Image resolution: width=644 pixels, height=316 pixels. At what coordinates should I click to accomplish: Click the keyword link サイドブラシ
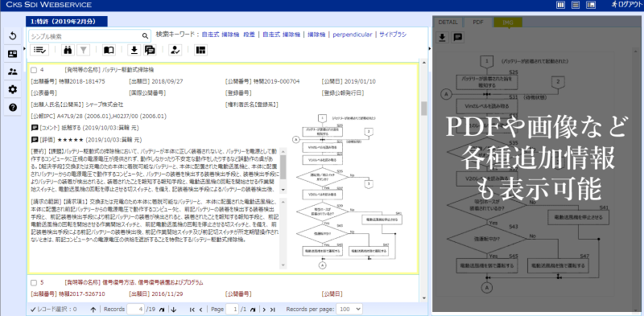[x=393, y=35]
